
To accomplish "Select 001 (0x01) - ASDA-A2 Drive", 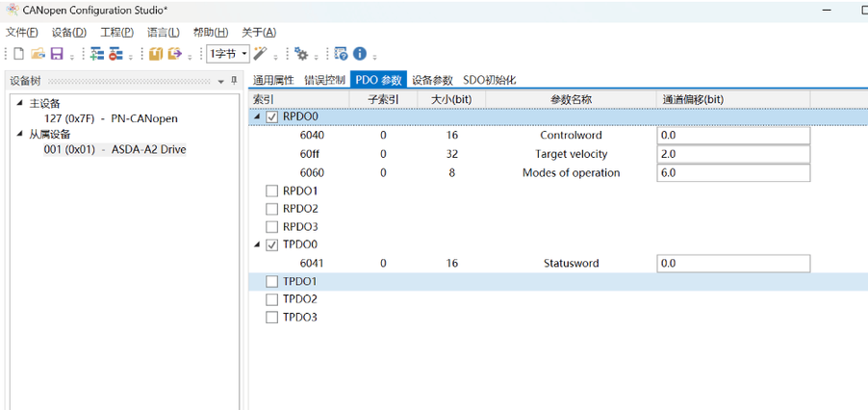I will (x=115, y=149).
